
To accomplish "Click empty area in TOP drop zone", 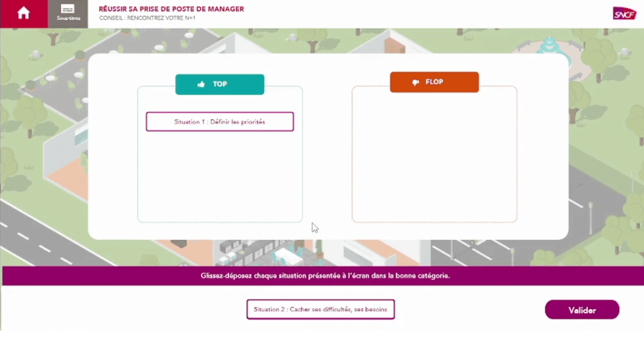I will (x=220, y=178).
